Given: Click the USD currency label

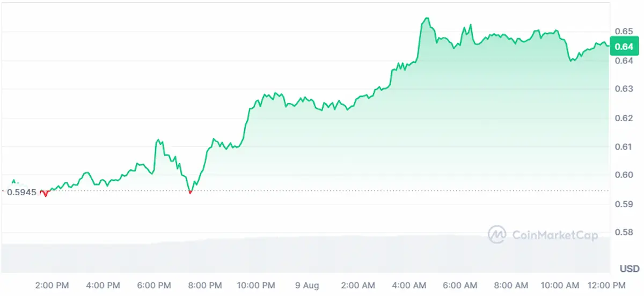Looking at the screenshot, I should coord(629,269).
